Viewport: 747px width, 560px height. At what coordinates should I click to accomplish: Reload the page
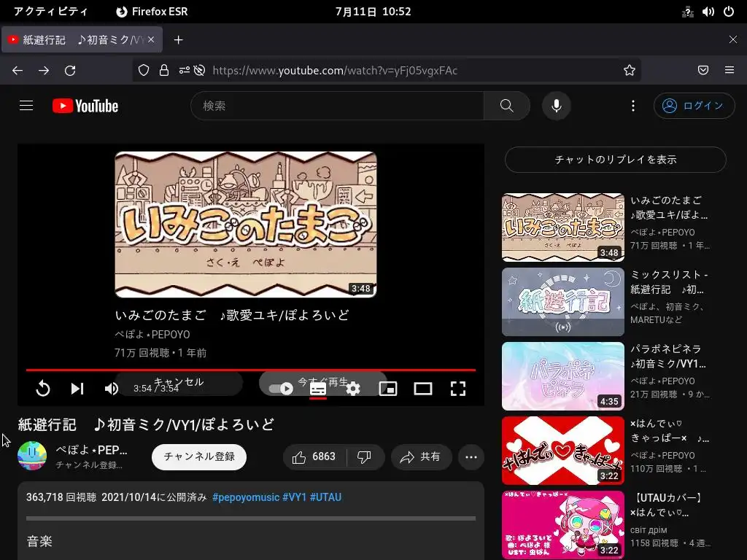70,71
